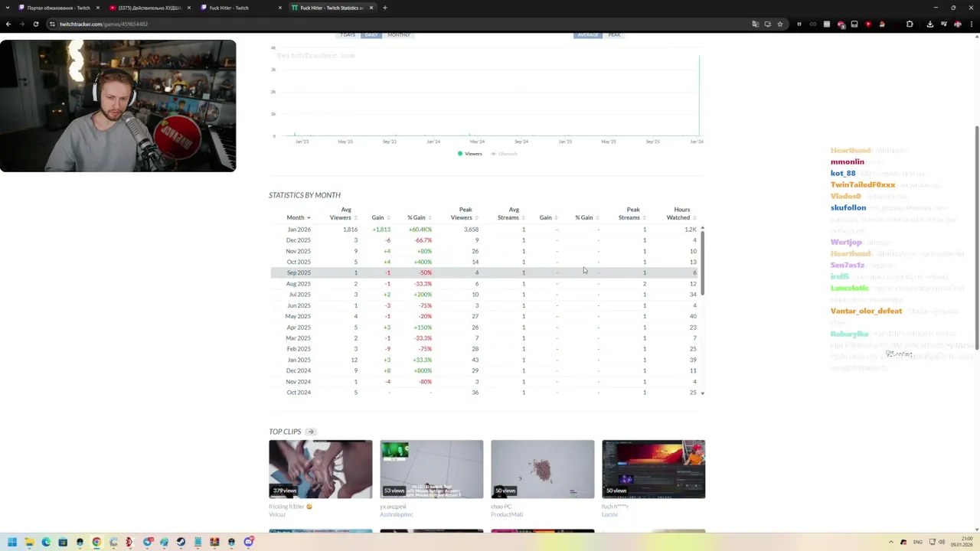The image size is (980, 551).
Task: Bookmark this page with star icon
Action: click(780, 24)
